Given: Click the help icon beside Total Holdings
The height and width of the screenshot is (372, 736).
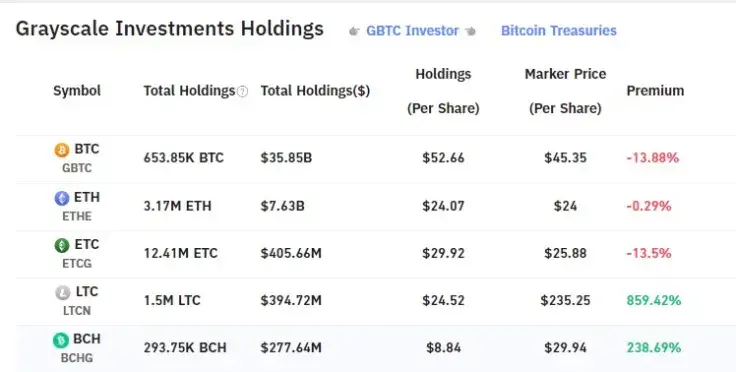Looking at the screenshot, I should click(x=242, y=92).
